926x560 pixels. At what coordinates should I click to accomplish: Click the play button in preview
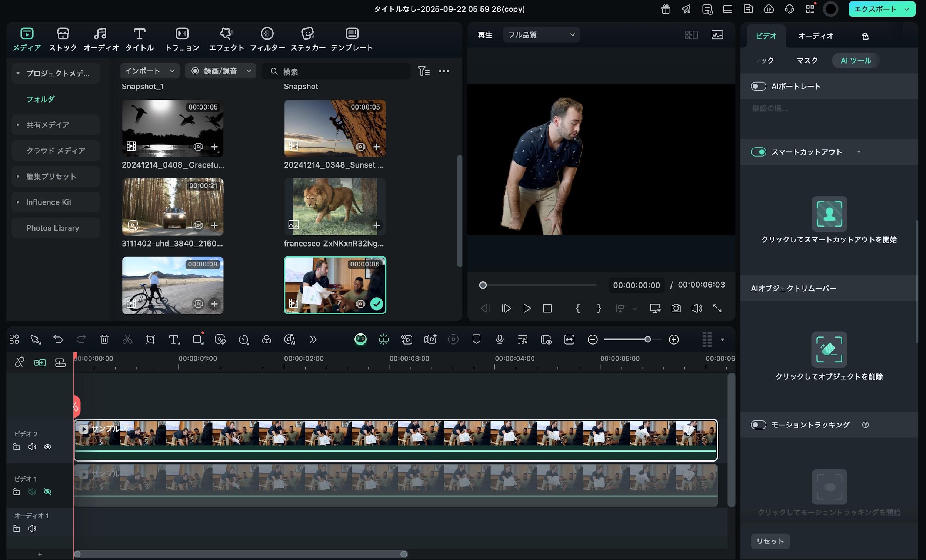pos(527,308)
